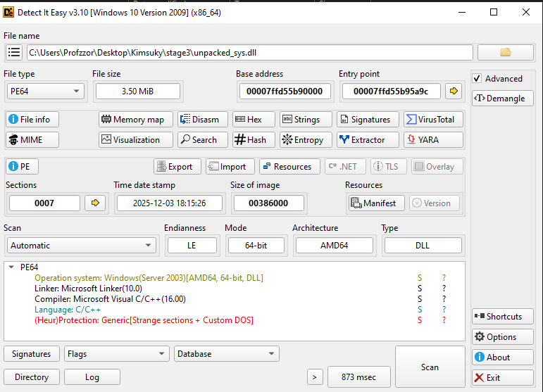
Task: Open the Strings viewer
Action: [x=306, y=120]
